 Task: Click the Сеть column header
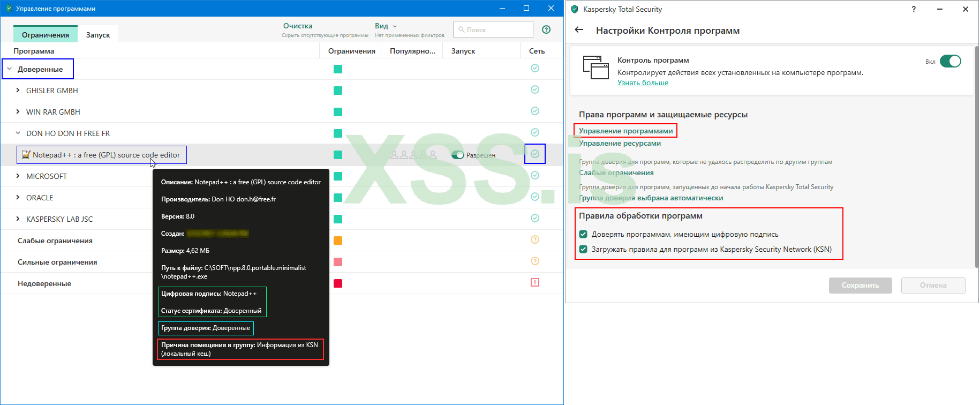[x=537, y=51]
